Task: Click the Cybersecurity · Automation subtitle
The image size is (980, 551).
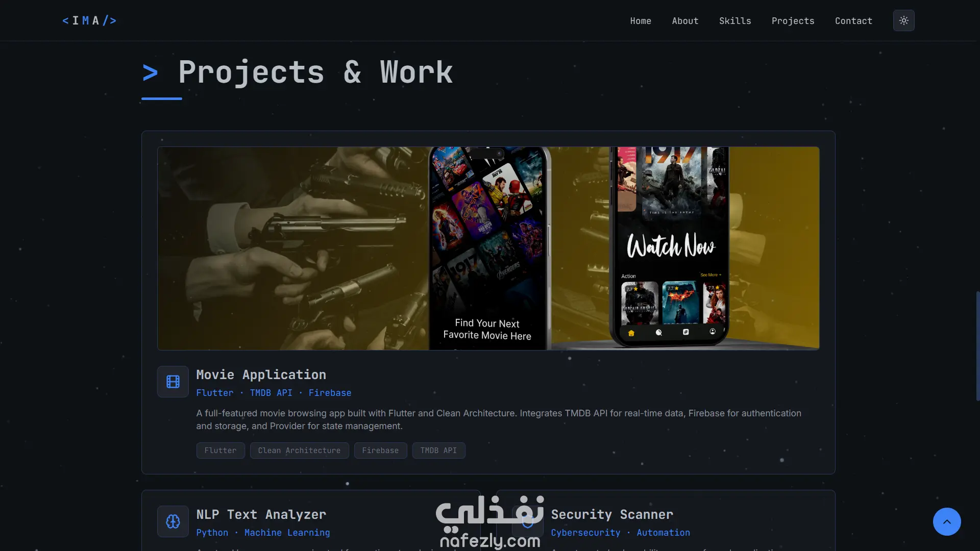Action: tap(620, 533)
